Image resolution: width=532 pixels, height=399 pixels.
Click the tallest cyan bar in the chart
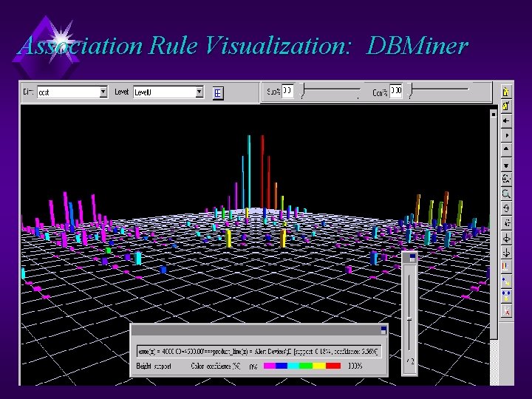point(249,172)
